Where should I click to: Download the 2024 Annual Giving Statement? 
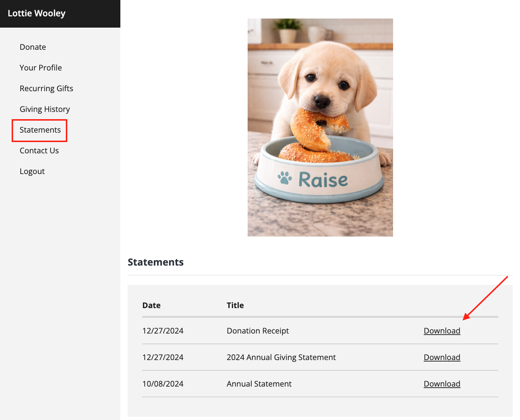(x=442, y=358)
